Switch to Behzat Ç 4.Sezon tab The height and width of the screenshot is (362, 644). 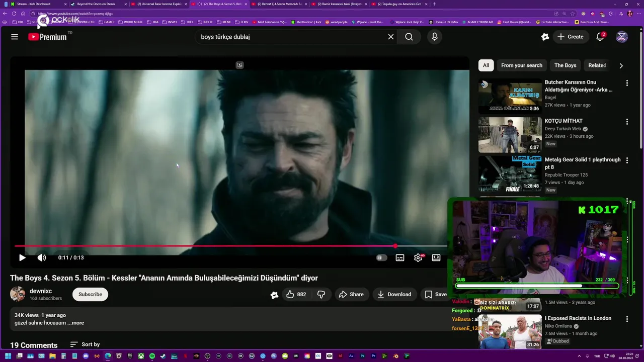tap(280, 4)
